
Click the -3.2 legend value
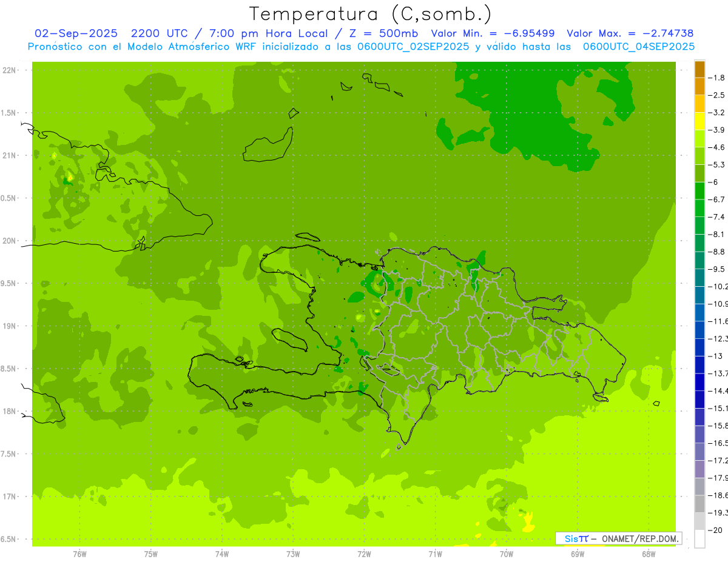point(717,113)
